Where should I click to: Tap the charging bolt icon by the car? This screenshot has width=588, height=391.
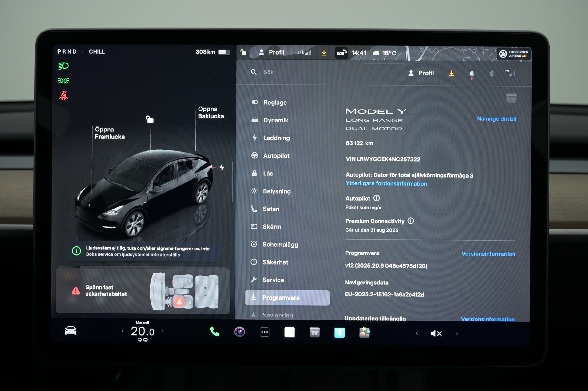tap(222, 167)
